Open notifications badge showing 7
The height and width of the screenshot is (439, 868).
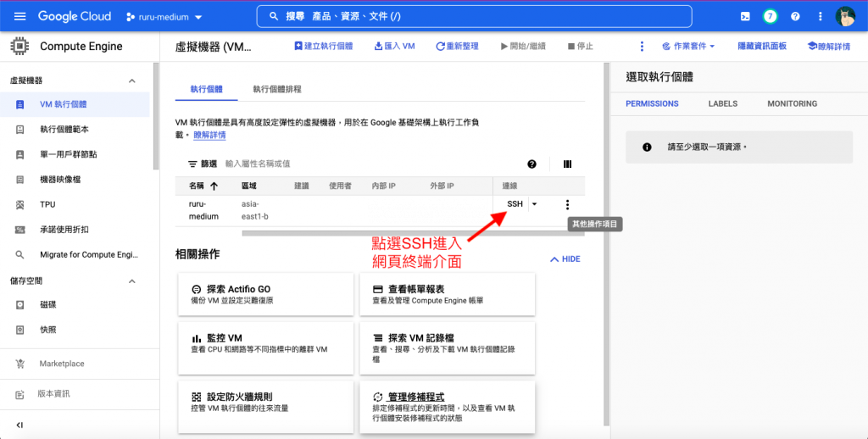[770, 17]
